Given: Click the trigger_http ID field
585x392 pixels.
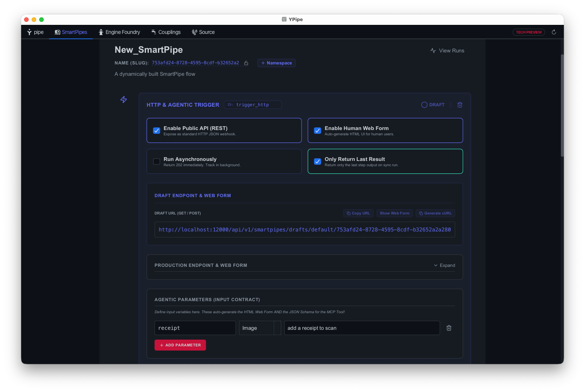Looking at the screenshot, I should (253, 105).
